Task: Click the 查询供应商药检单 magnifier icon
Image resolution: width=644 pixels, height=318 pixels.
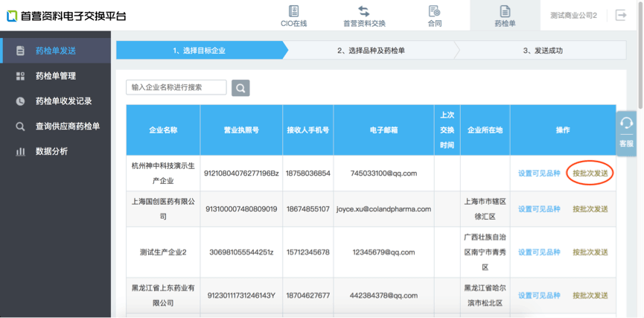Action: pos(20,127)
